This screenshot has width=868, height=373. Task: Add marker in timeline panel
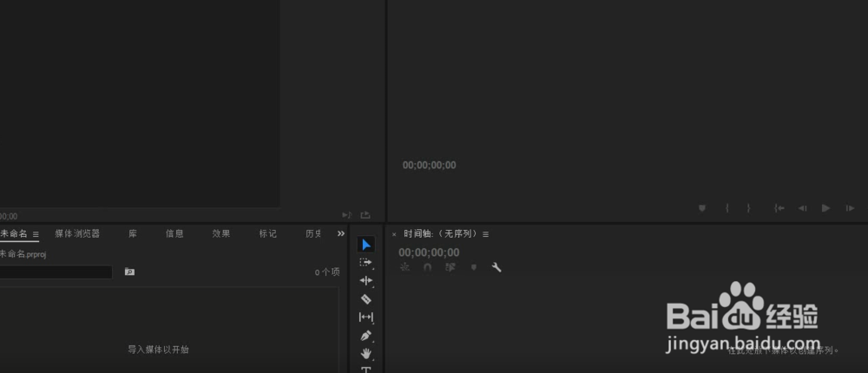tap(474, 267)
